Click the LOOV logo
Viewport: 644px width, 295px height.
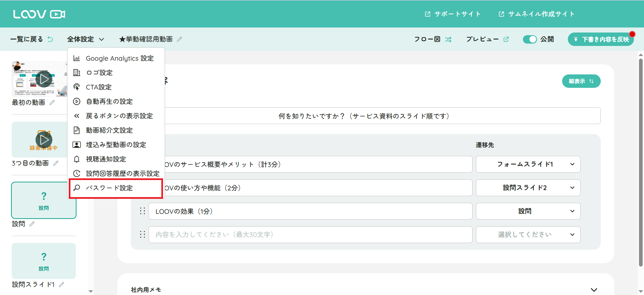[x=39, y=14]
